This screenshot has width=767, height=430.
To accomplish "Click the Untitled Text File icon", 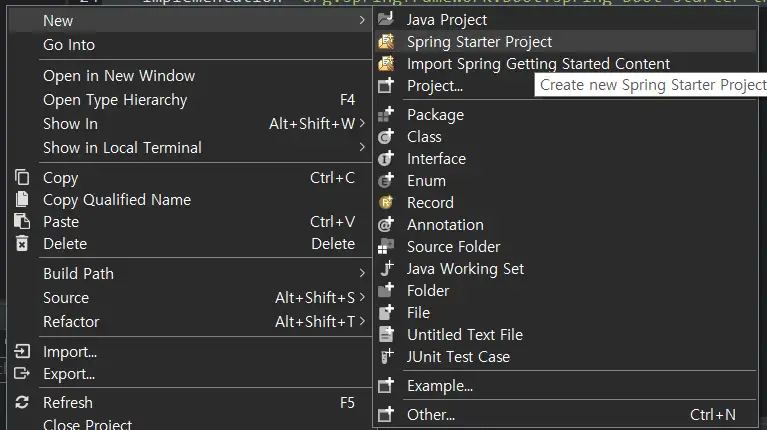I will click(x=386, y=335).
